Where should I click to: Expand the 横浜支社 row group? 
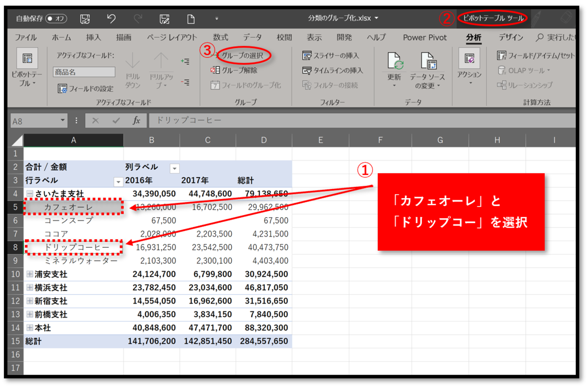30,288
